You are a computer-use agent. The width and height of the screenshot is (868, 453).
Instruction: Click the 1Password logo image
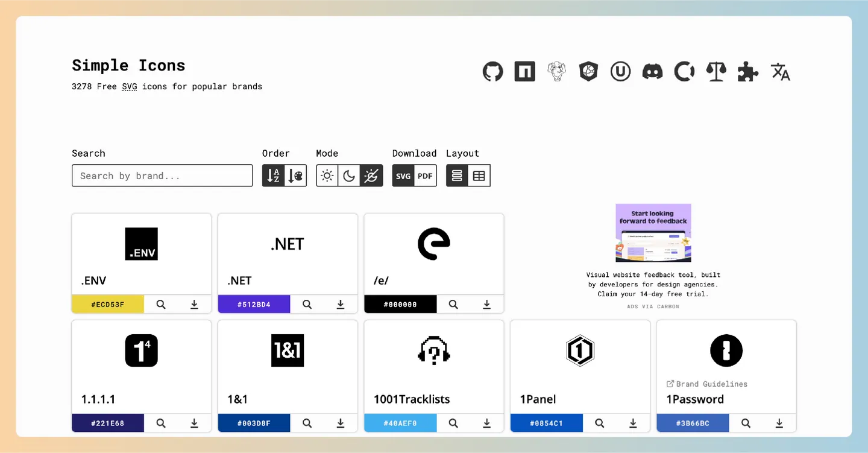726,350
